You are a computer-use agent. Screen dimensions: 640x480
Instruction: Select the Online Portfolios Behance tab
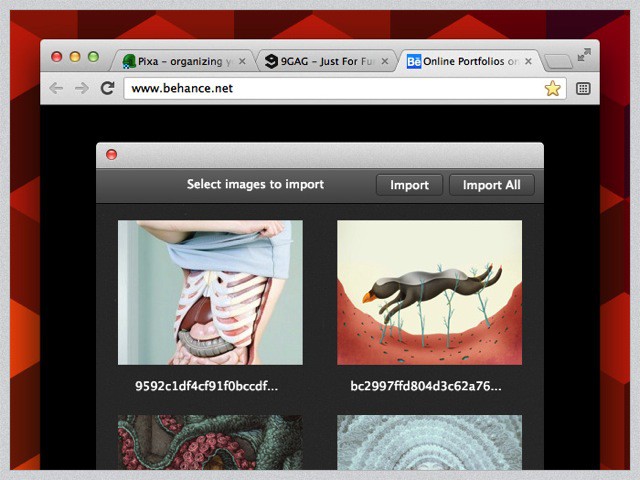coord(465,61)
